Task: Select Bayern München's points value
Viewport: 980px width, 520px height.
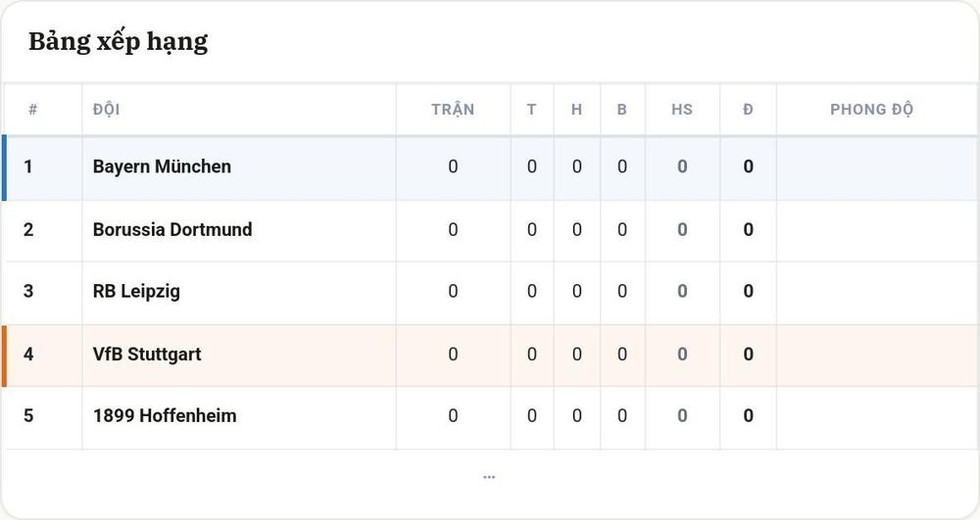Action: coord(748,166)
